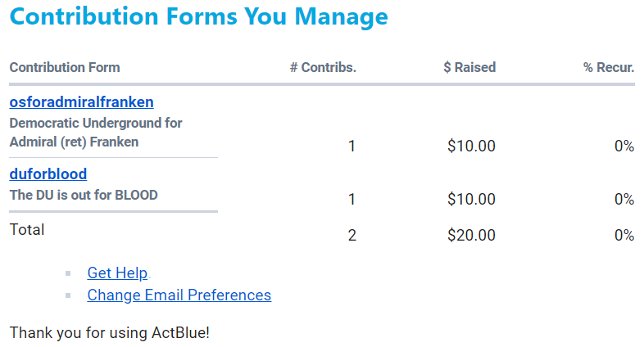Screen dimensions: 644x347
Task: Click the duforblood 0% recurring value
Action: point(624,199)
